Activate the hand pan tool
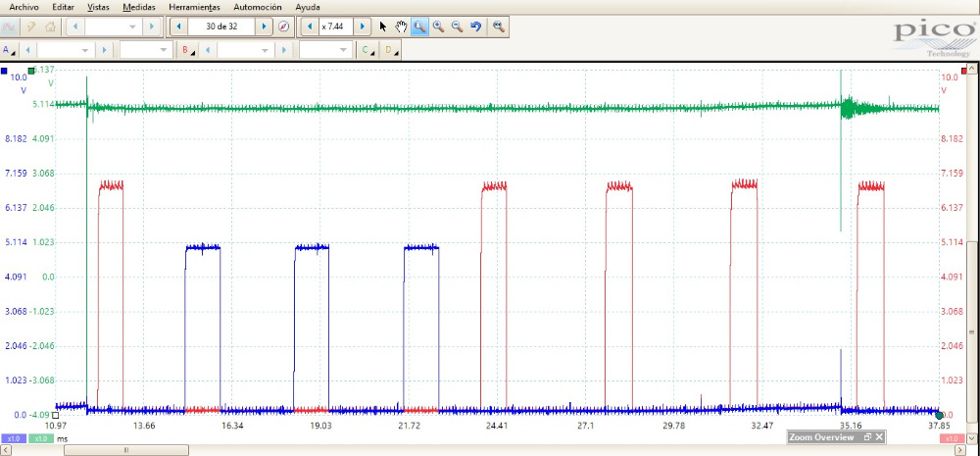The width and height of the screenshot is (980, 456). tap(401, 26)
